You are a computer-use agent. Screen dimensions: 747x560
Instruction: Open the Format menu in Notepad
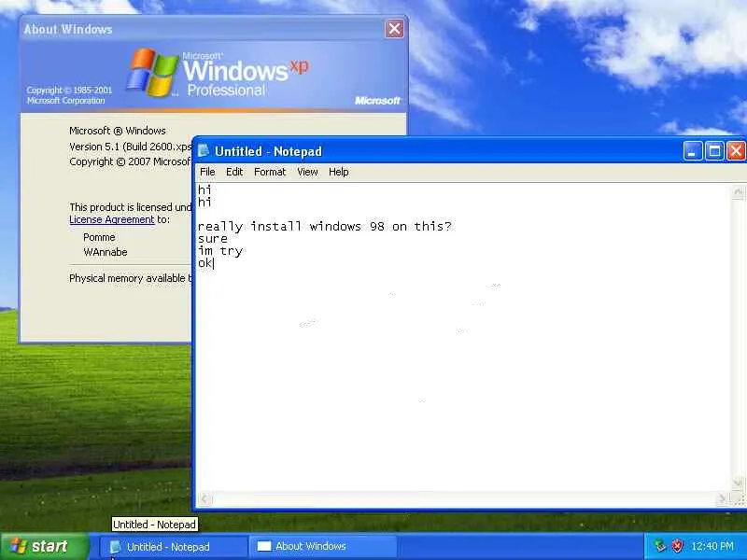click(x=270, y=172)
